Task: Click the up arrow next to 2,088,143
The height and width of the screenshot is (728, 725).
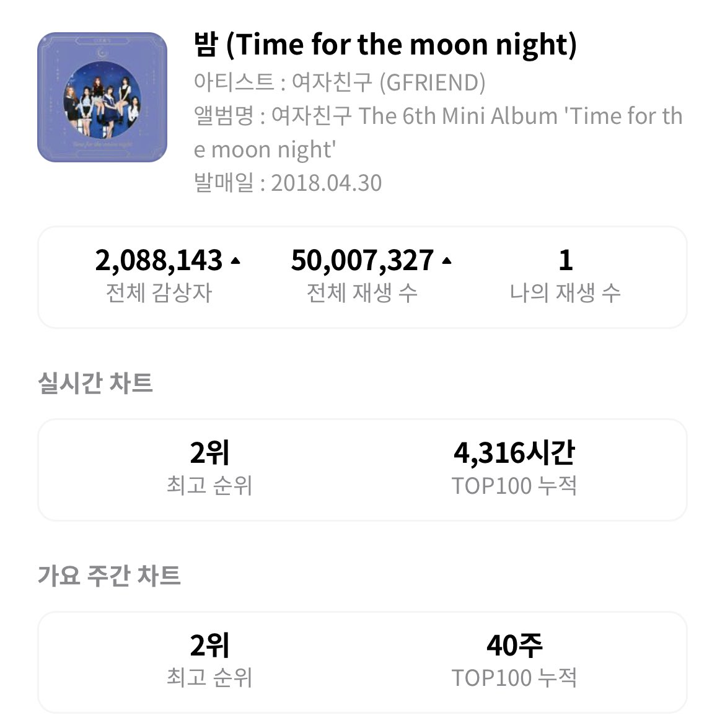Action: click(x=235, y=260)
